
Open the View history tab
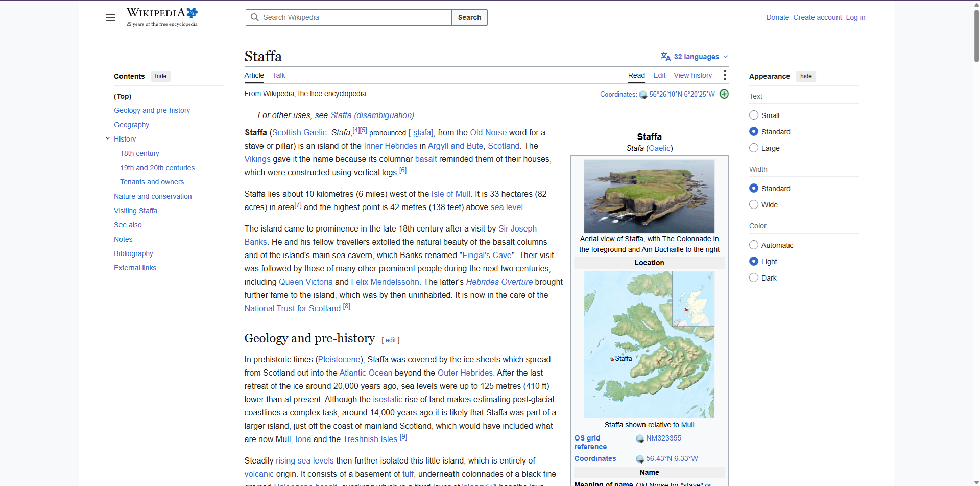click(x=692, y=75)
